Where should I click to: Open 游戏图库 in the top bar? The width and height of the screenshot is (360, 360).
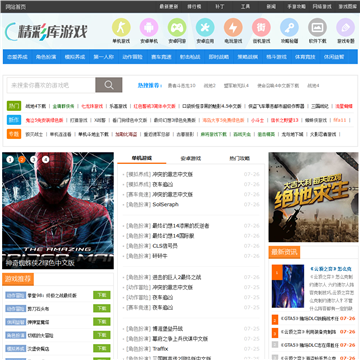point(348,7)
